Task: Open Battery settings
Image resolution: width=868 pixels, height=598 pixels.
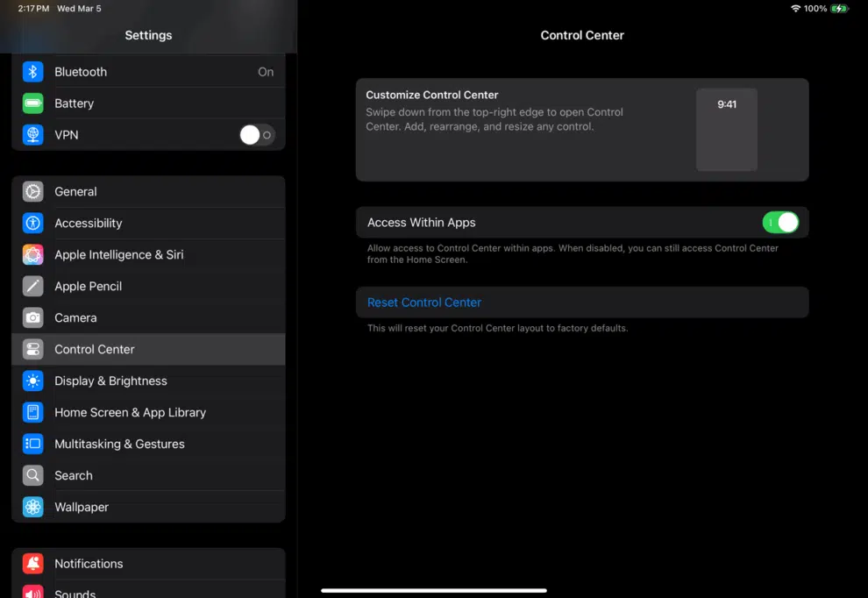Action: tap(148, 103)
